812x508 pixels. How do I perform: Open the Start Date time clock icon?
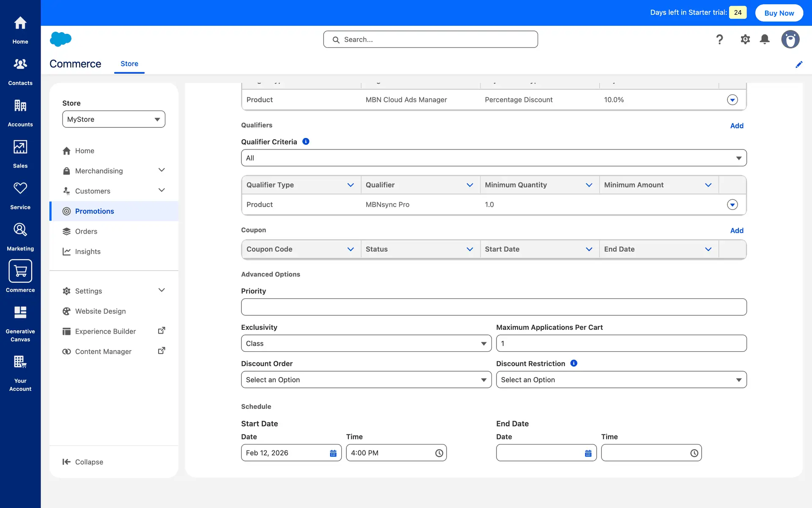pos(439,453)
